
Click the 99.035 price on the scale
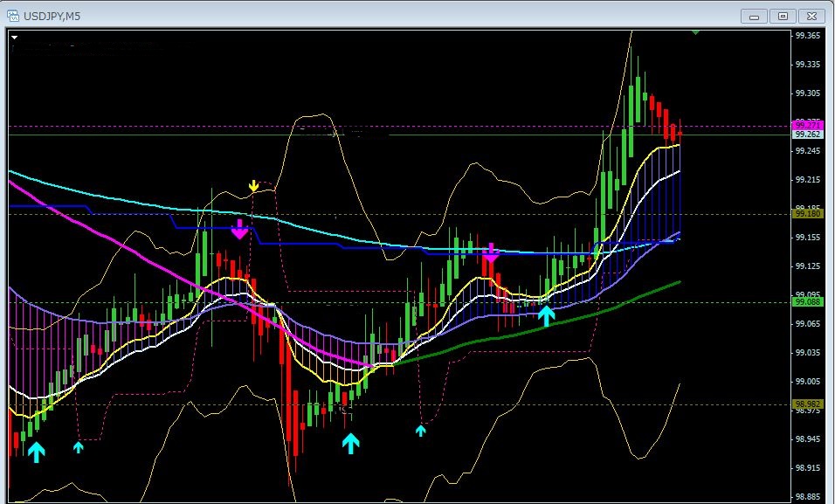(x=808, y=352)
